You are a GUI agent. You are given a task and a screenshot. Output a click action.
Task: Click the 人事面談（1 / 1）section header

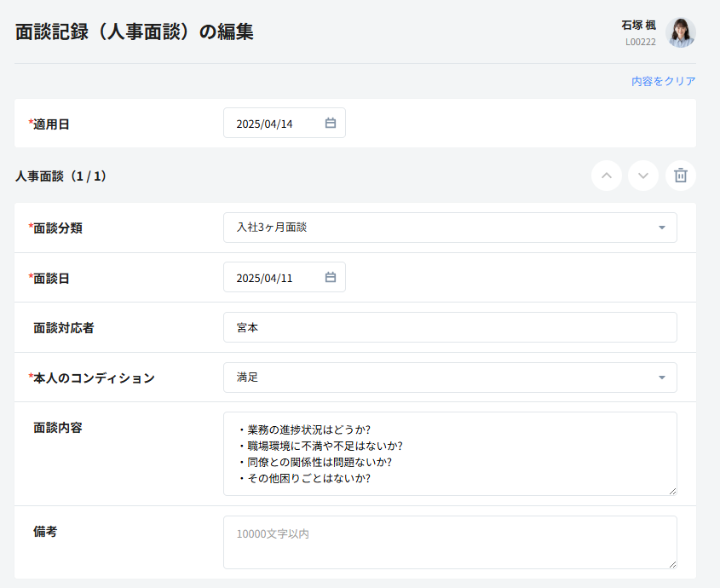[x=60, y=176]
